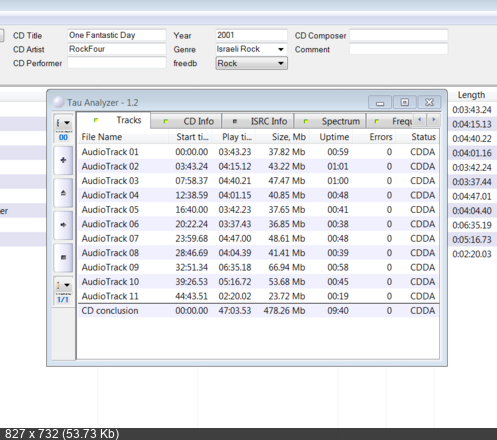Screen dimensions: 497x440
Task: Sort by the Status column header
Action: [x=418, y=137]
